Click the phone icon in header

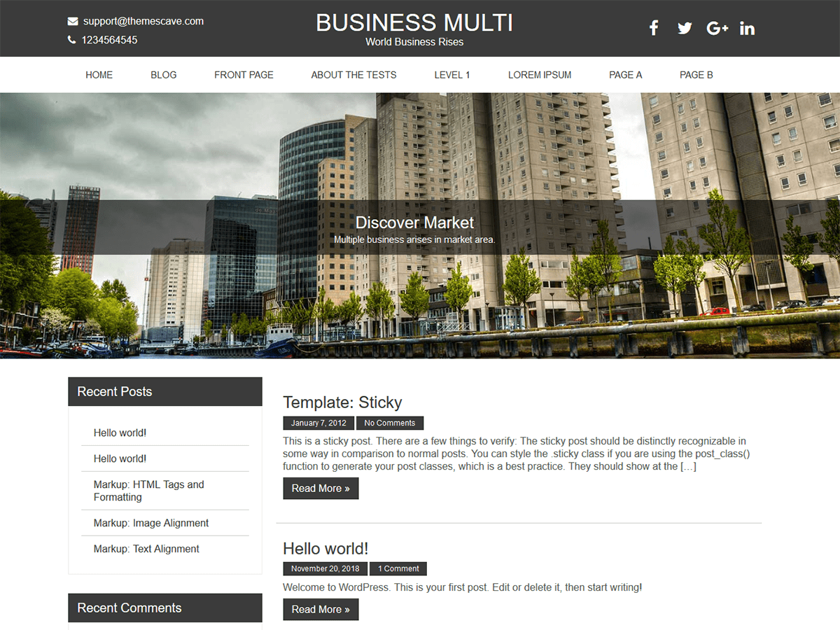(x=72, y=40)
